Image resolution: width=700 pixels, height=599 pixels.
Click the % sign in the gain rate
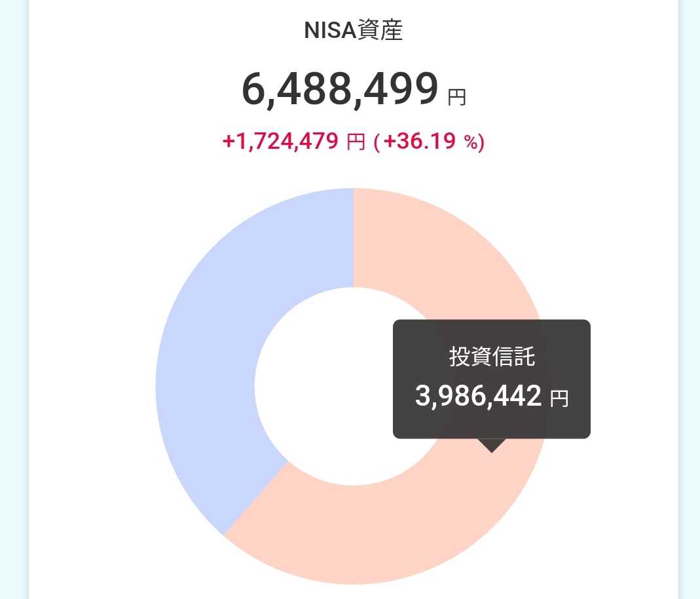tap(471, 142)
